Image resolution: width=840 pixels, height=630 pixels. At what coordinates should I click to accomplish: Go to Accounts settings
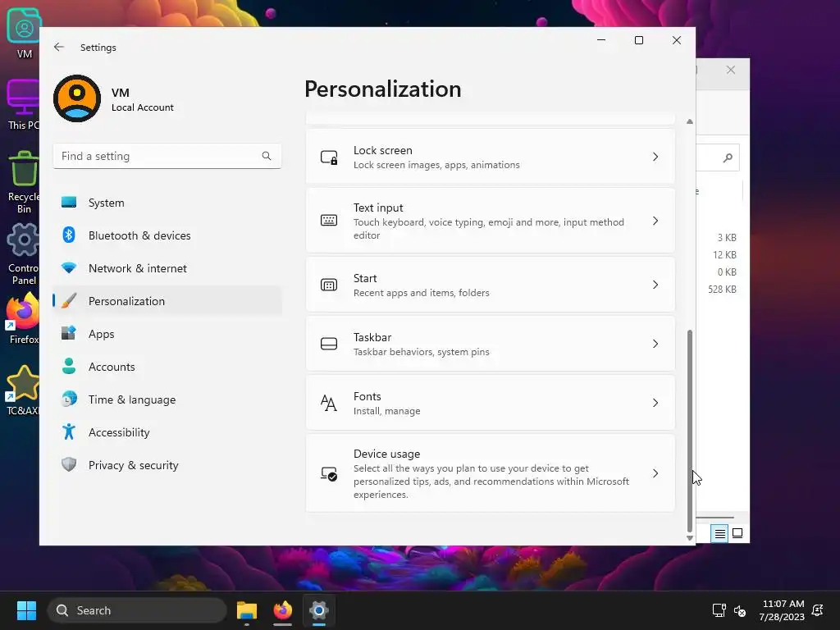click(167, 367)
